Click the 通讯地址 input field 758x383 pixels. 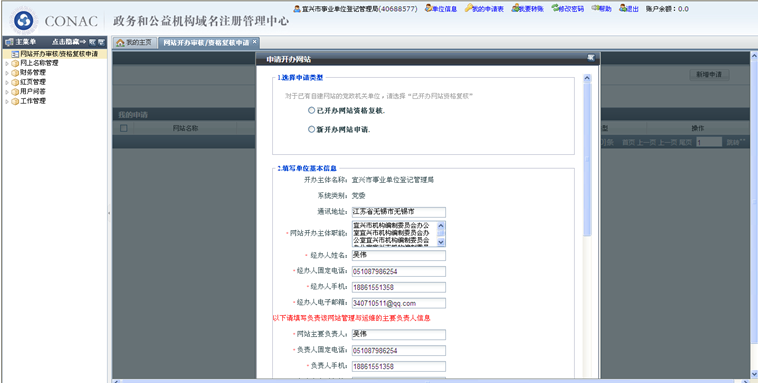[x=398, y=212]
